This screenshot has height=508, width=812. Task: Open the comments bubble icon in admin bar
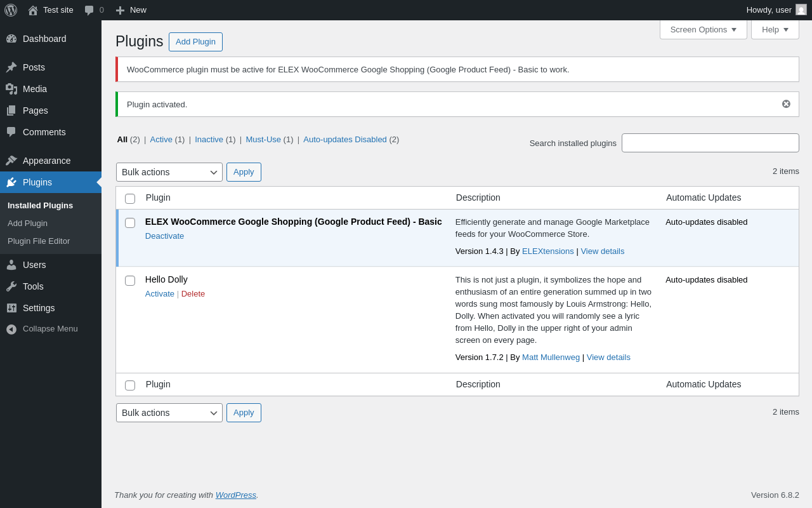[x=89, y=10]
